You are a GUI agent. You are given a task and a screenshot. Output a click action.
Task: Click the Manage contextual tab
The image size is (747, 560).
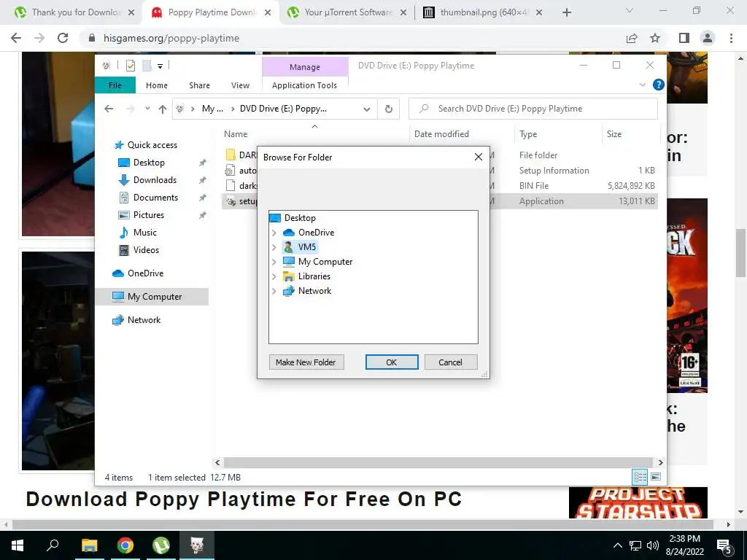click(x=305, y=67)
